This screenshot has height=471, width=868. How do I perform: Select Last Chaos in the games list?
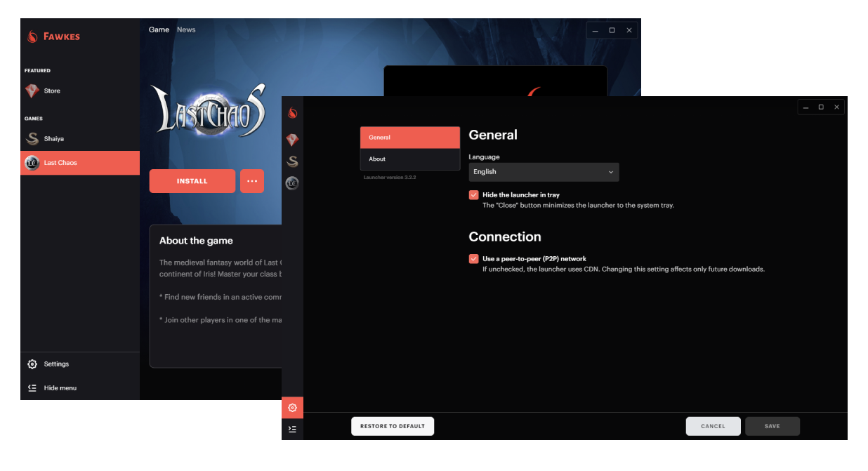pos(80,163)
